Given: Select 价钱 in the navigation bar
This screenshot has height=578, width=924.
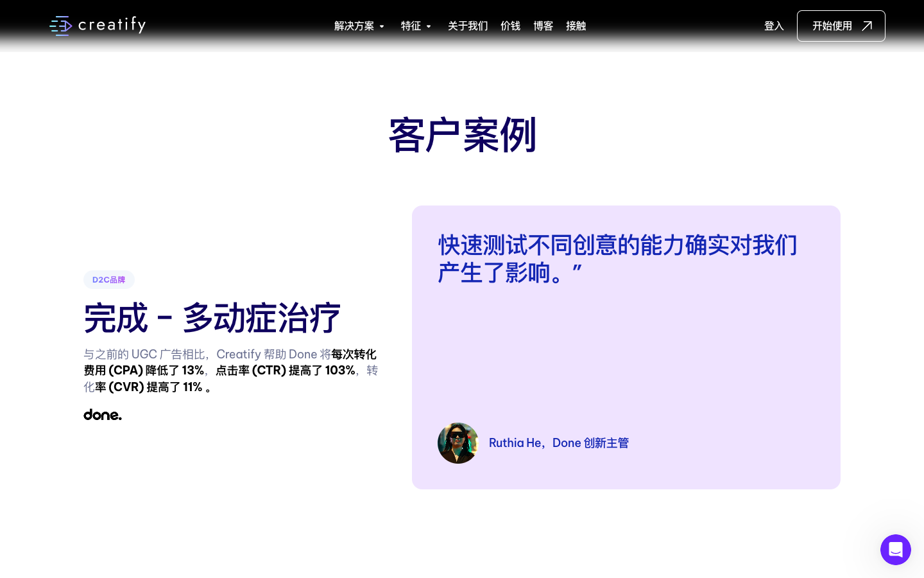Looking at the screenshot, I should coord(511,26).
